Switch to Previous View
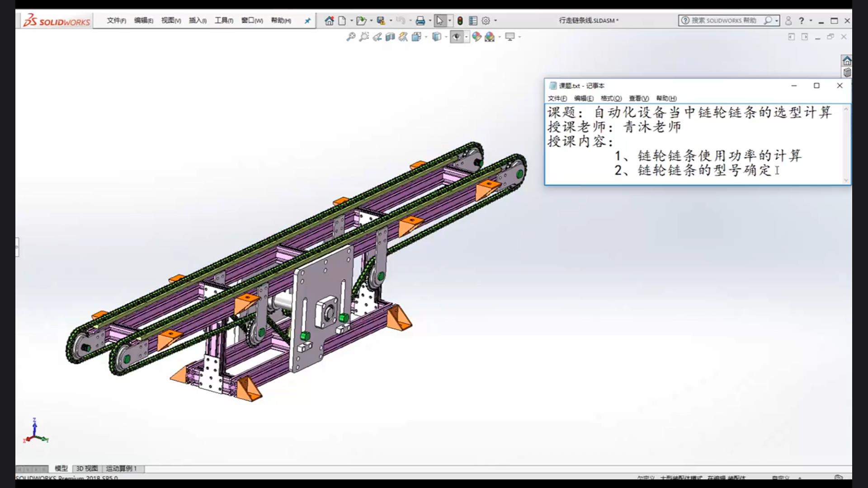This screenshot has height=488, width=868. 377,37
